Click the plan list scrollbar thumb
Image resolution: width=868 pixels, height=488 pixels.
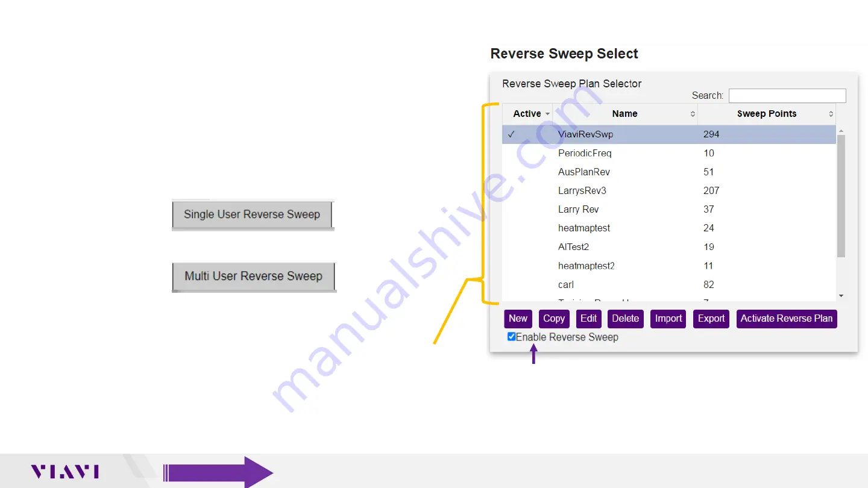pos(841,196)
